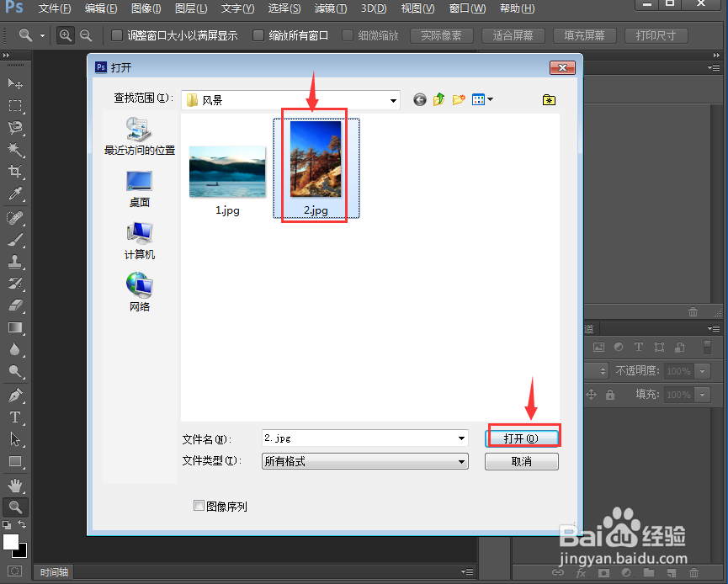Open the 图层 menu

click(191, 9)
